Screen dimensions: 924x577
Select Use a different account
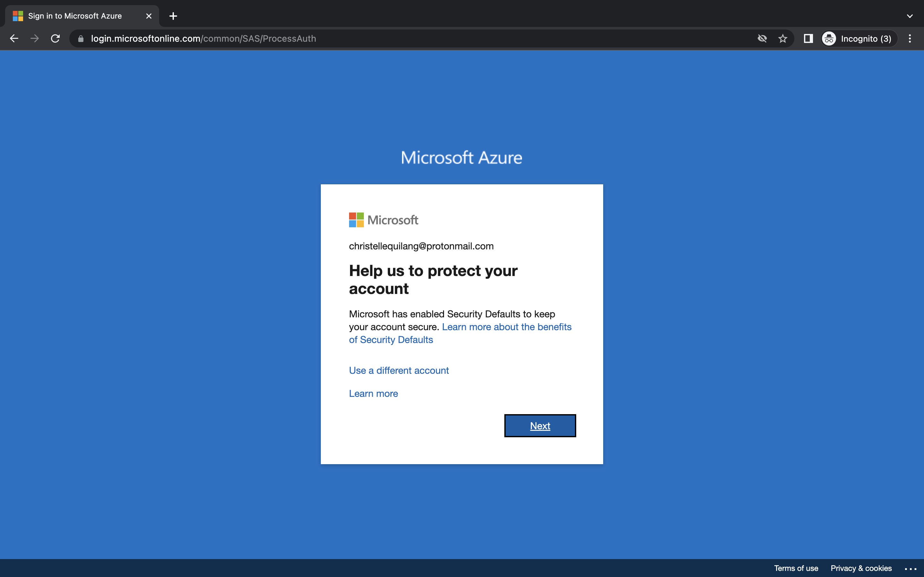[x=398, y=370]
